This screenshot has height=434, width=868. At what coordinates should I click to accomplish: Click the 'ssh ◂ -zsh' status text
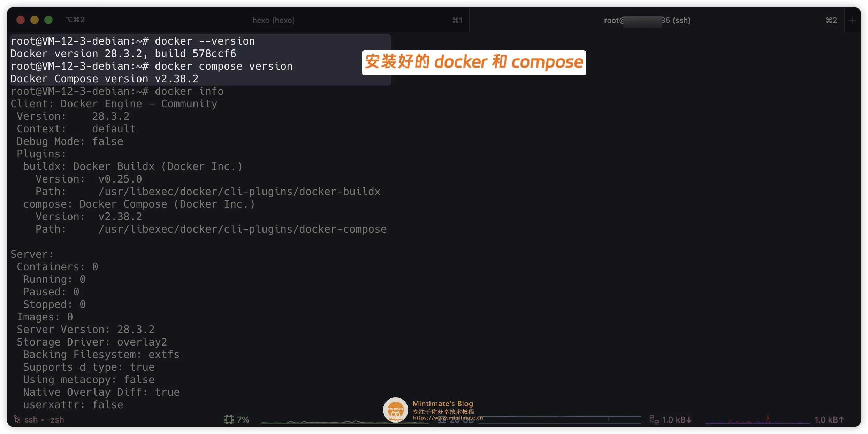click(x=44, y=420)
